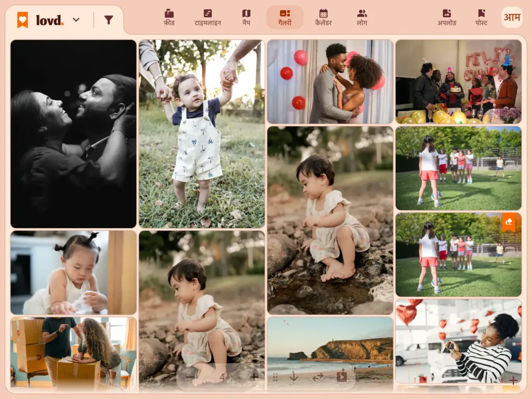This screenshot has height=399, width=532.
Task: Click the lovd. heart bookmark logo
Action: click(22, 20)
